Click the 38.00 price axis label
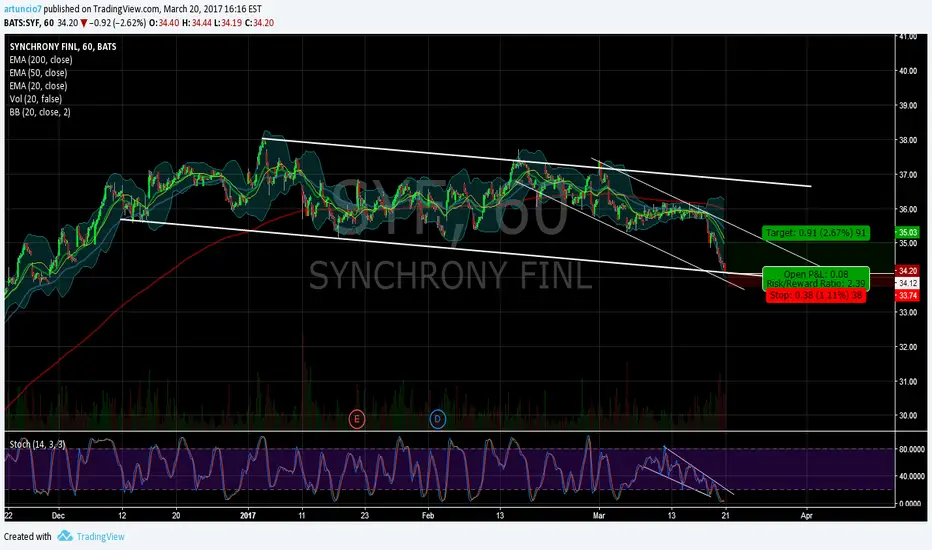Screen dimensions: 932x550 click(908, 140)
